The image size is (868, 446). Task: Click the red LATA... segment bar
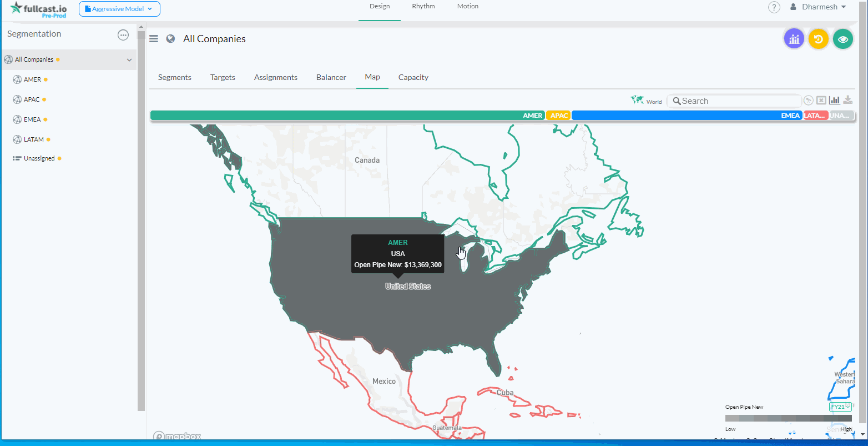point(816,116)
